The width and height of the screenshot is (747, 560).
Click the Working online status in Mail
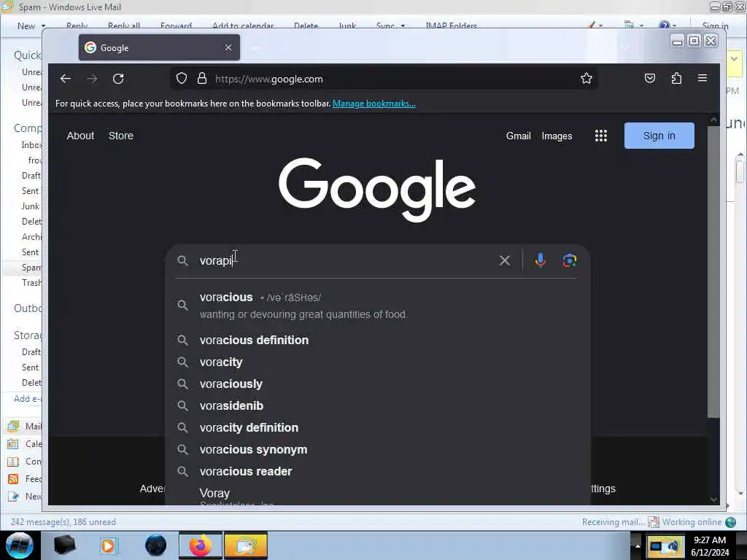[x=692, y=522]
